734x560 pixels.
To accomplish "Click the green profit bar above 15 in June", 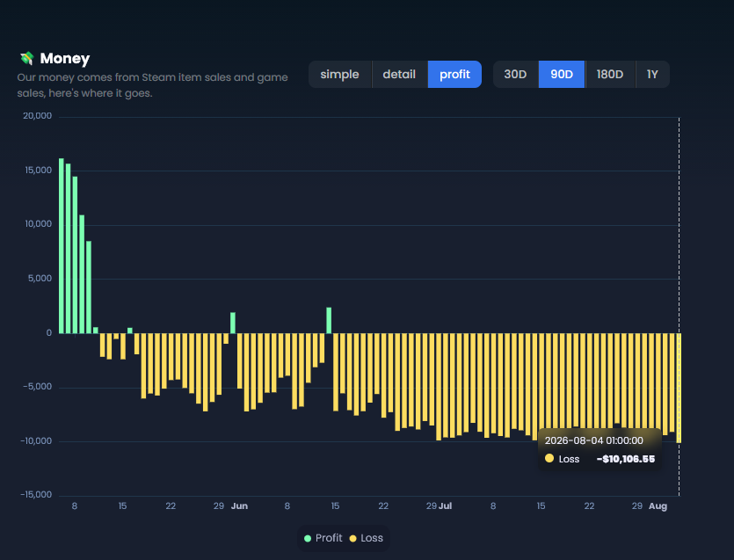I will coord(329,320).
